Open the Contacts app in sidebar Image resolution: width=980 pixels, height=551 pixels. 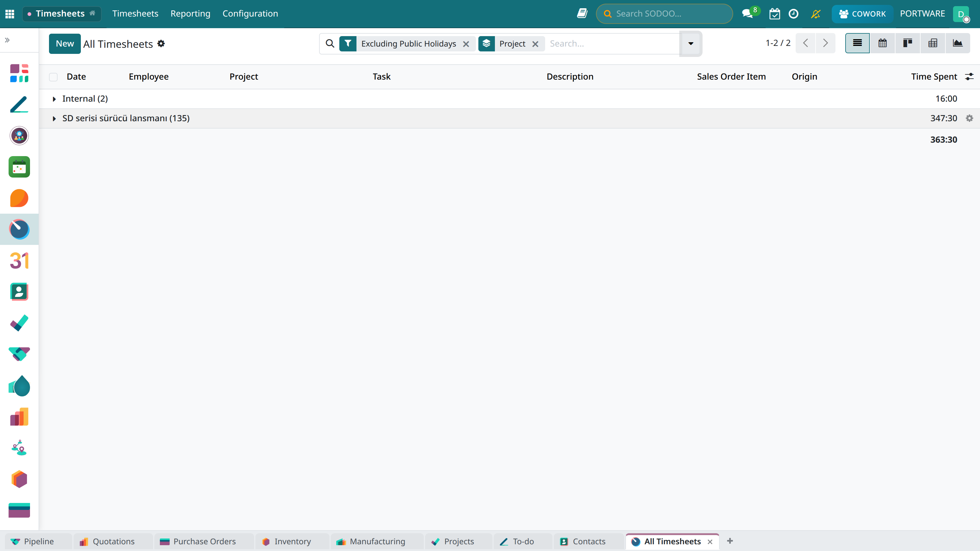[x=19, y=292]
